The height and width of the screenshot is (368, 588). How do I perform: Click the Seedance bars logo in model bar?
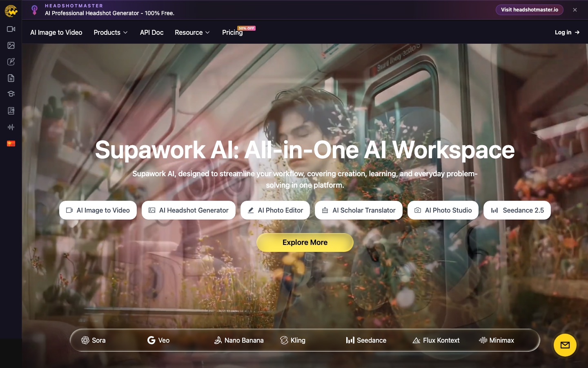coord(350,340)
